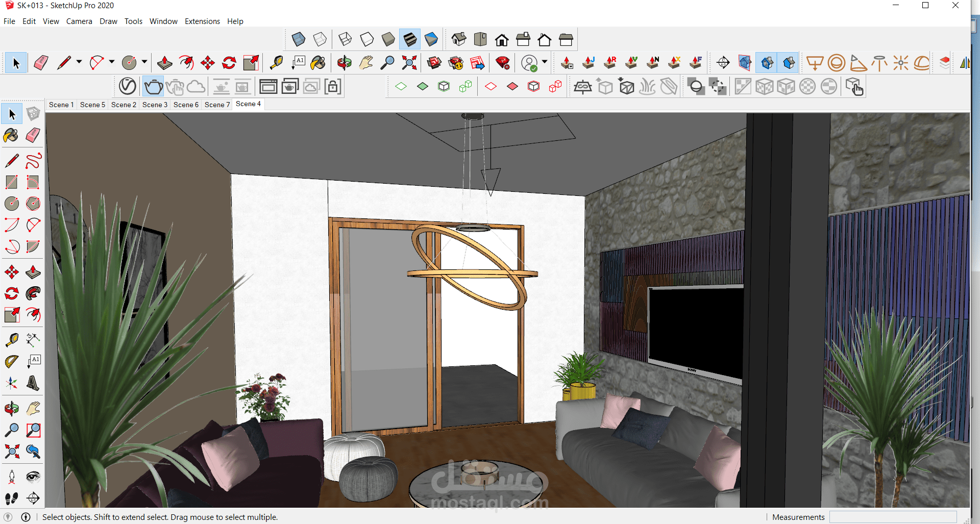The height and width of the screenshot is (524, 980).
Task: Toggle X-Ray face style
Action: [x=299, y=39]
